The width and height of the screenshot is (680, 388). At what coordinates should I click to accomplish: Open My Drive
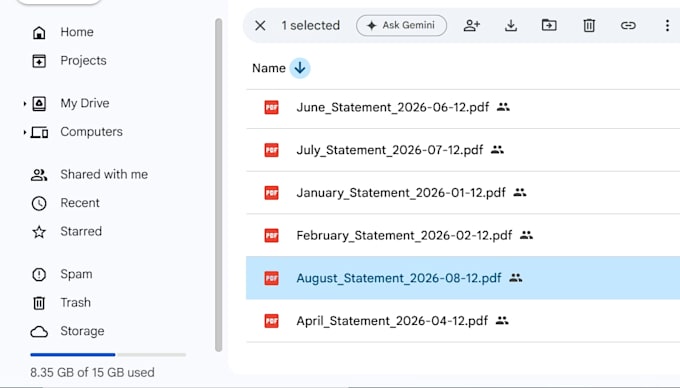pyautogui.click(x=85, y=103)
